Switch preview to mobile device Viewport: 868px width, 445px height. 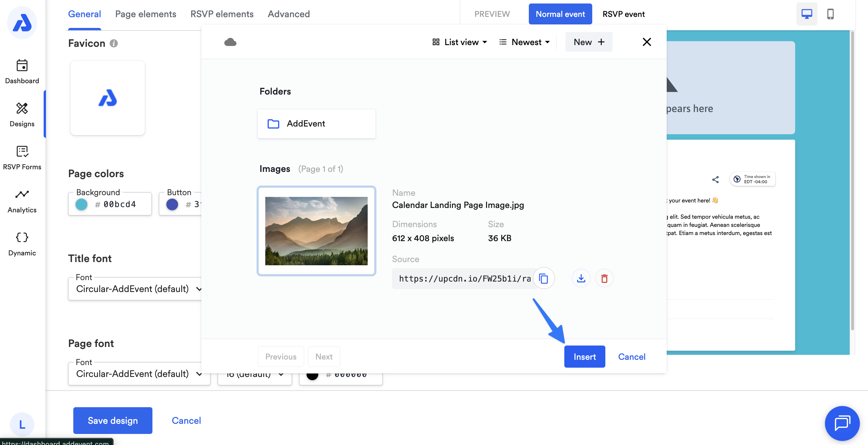(x=830, y=14)
